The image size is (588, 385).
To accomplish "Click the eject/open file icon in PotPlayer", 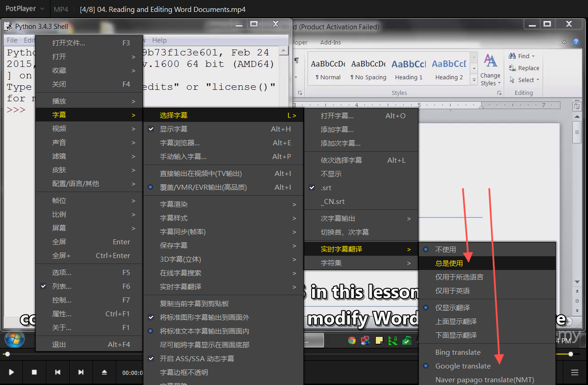I will [104, 373].
